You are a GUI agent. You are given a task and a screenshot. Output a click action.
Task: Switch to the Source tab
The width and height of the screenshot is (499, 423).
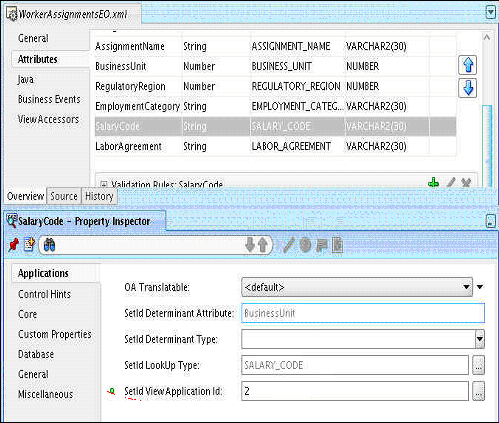[64, 196]
